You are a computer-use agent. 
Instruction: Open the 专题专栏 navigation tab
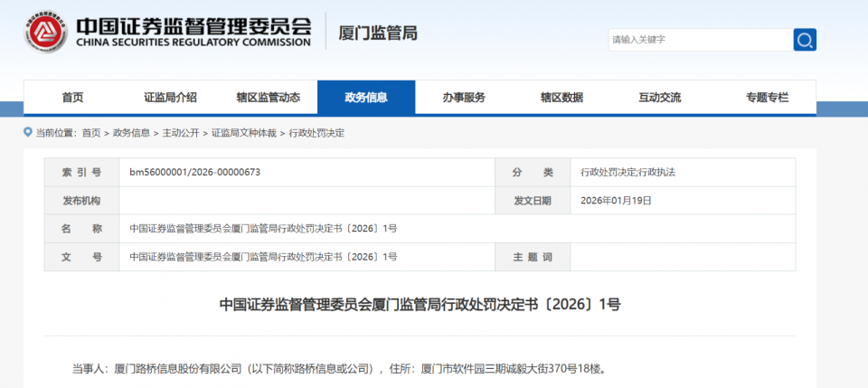pos(767,98)
